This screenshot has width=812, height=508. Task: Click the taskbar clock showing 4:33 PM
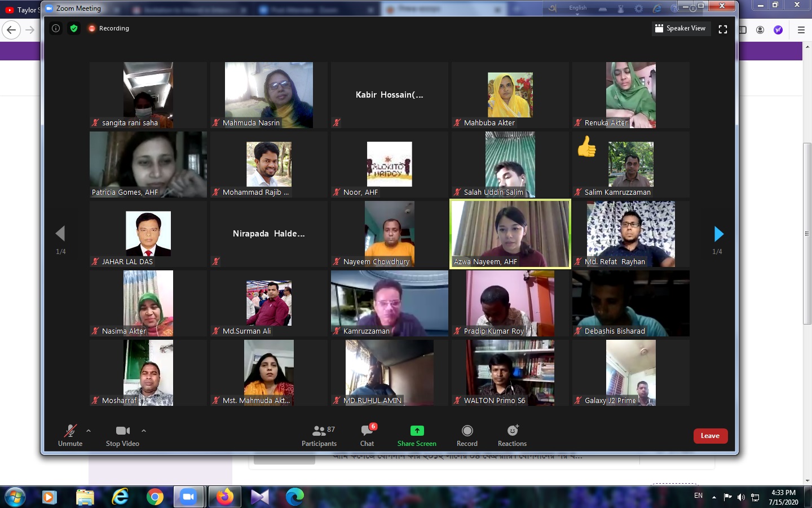click(x=783, y=497)
